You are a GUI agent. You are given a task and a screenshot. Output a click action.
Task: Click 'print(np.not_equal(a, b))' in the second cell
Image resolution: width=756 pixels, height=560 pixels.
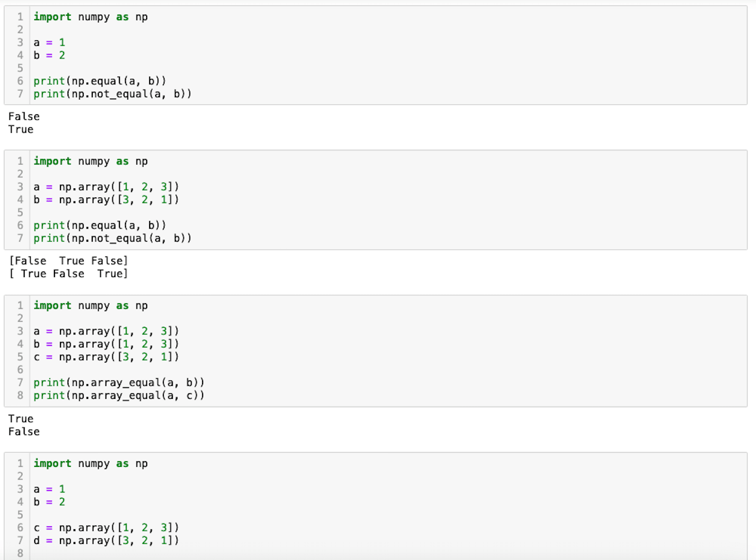click(112, 238)
